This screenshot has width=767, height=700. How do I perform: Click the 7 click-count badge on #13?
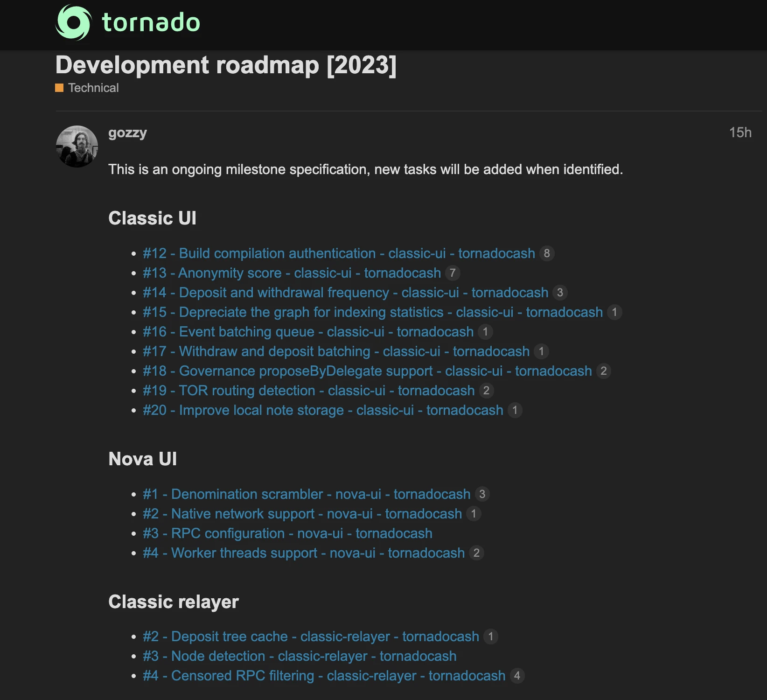453,273
